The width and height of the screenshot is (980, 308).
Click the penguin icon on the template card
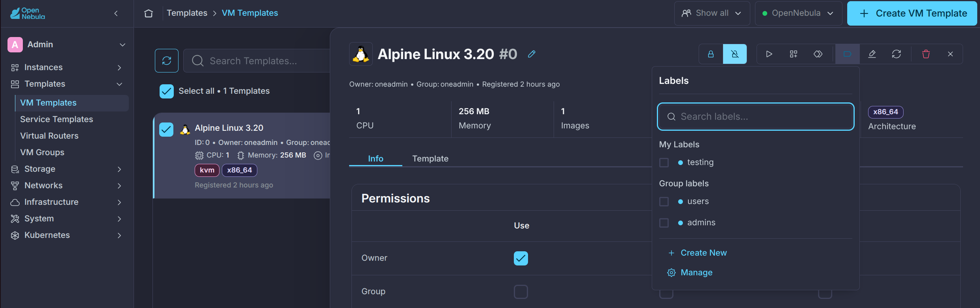pos(185,129)
